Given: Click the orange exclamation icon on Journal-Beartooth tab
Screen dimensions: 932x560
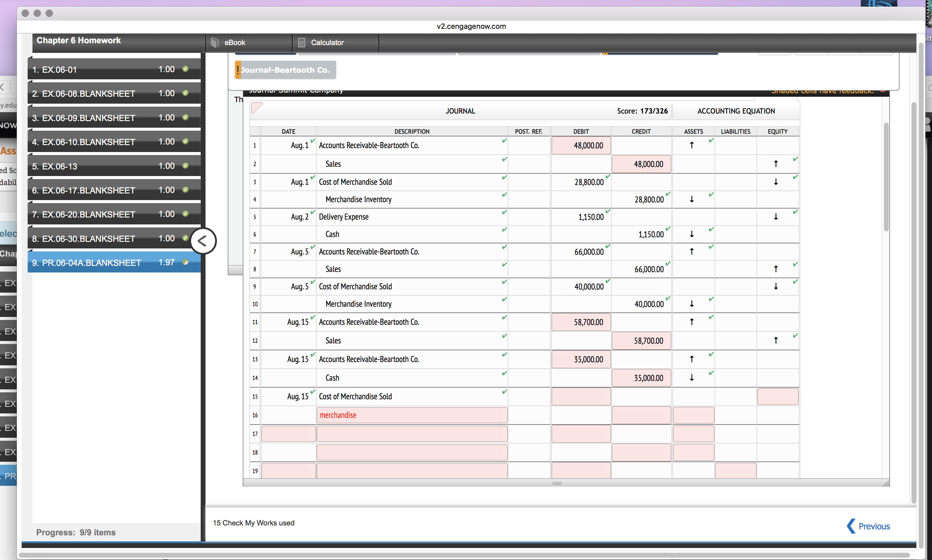Looking at the screenshot, I should coord(238,70).
